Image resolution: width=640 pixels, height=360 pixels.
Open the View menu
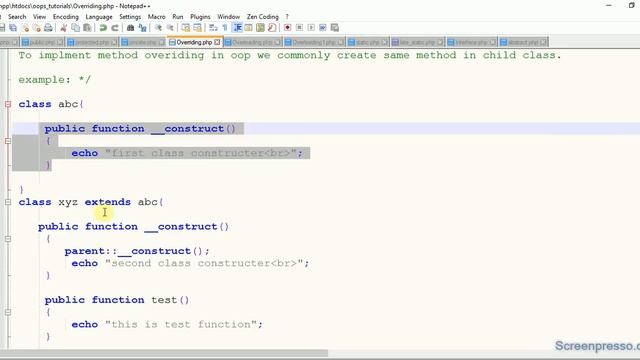39,17
